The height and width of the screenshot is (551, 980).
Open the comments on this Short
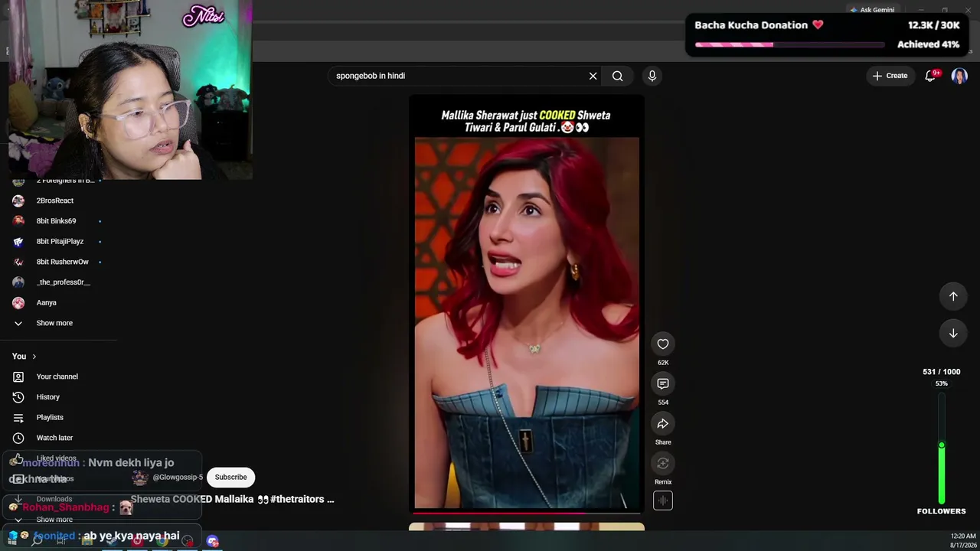tap(663, 384)
